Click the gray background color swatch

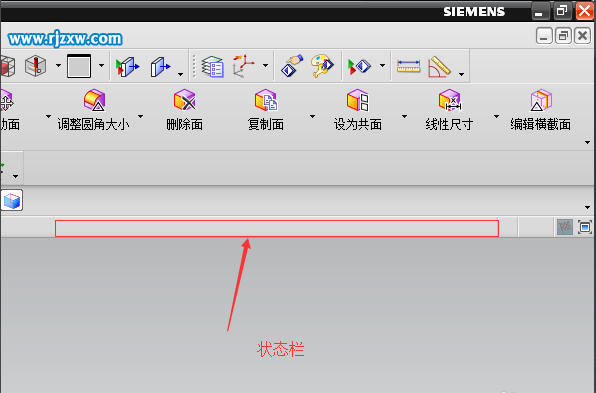tap(79, 66)
